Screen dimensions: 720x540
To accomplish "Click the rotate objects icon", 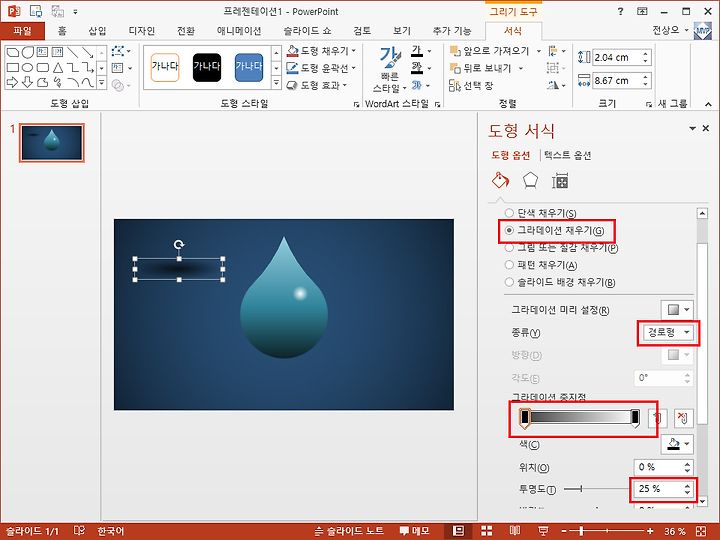I will 553,85.
